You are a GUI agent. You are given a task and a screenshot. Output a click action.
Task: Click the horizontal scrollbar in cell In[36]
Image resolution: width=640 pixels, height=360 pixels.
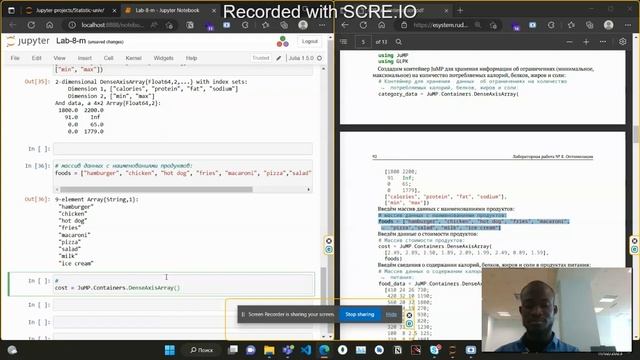coord(156,189)
